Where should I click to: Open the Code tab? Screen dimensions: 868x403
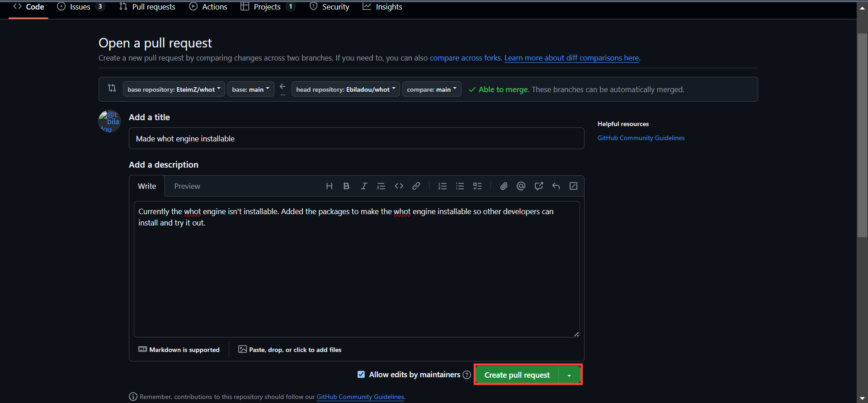coord(28,7)
